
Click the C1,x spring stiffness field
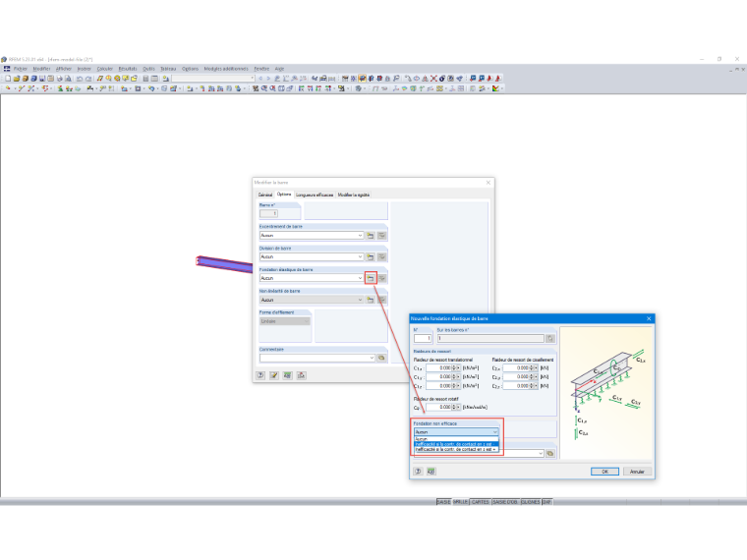(x=438, y=368)
